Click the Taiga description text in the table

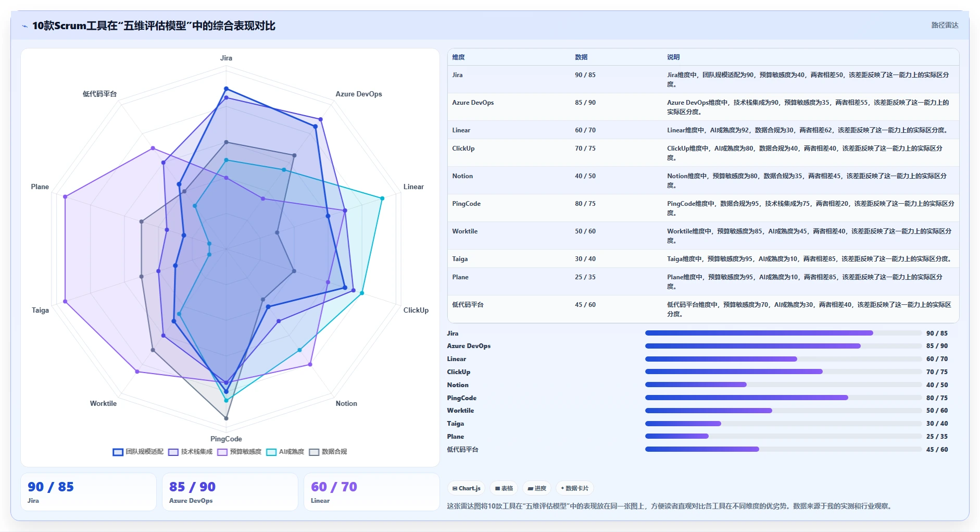coord(810,259)
